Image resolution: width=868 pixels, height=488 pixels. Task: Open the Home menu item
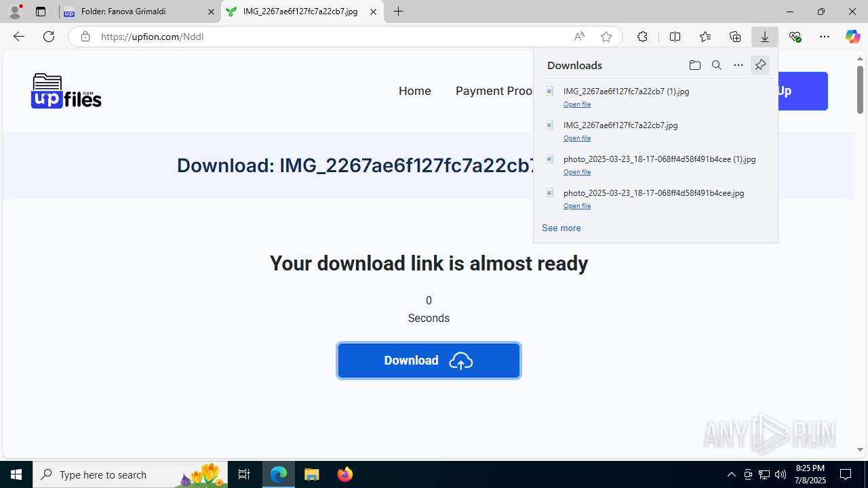tap(415, 91)
